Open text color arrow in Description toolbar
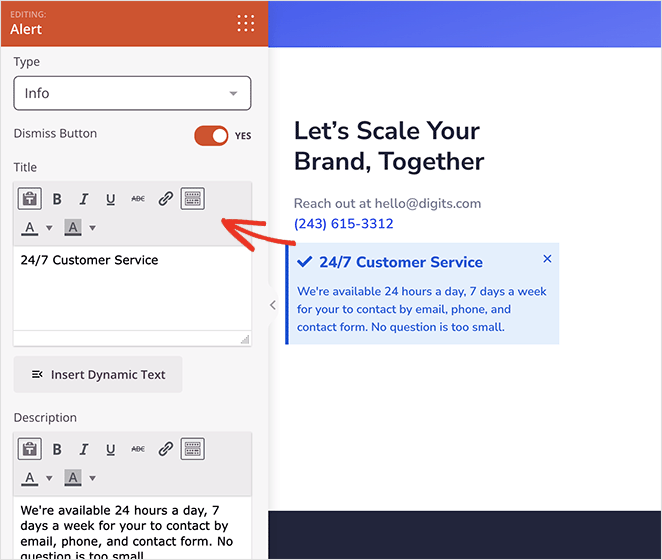 coord(49,478)
